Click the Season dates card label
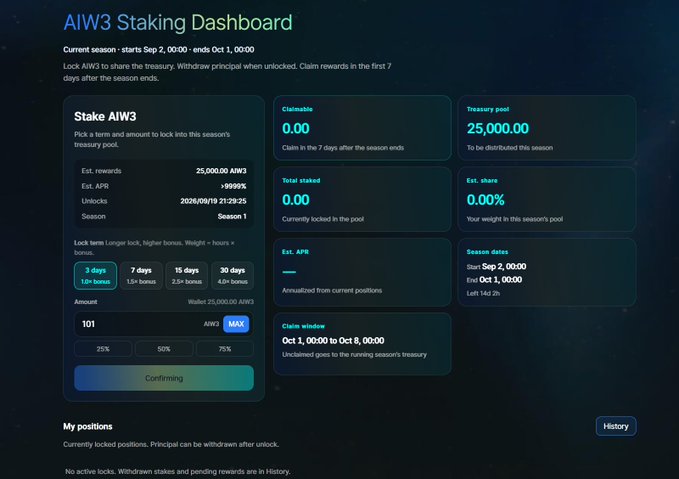The height and width of the screenshot is (479, 679). click(x=487, y=252)
